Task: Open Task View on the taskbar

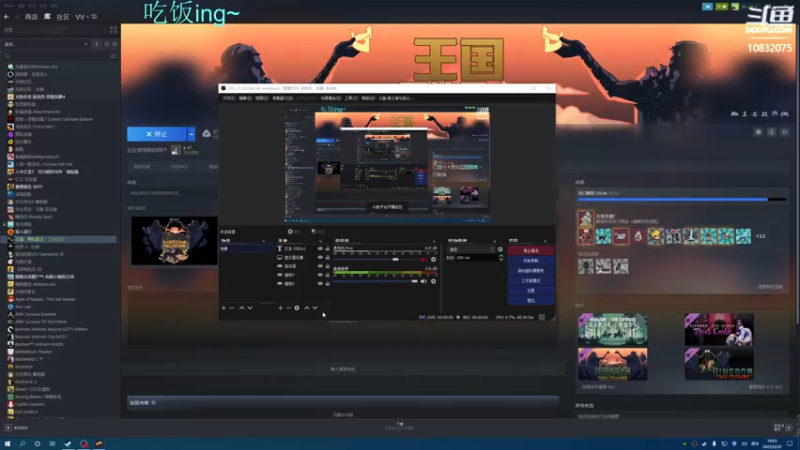Action: click(52, 444)
